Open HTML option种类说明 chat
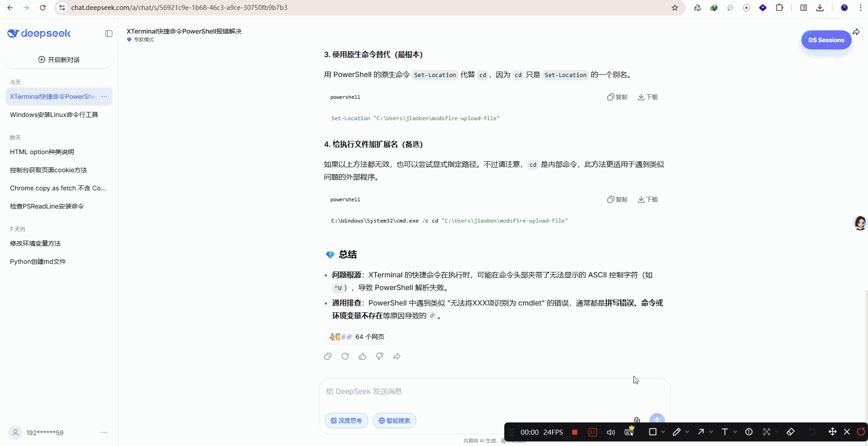The width and height of the screenshot is (868, 446). [59, 152]
